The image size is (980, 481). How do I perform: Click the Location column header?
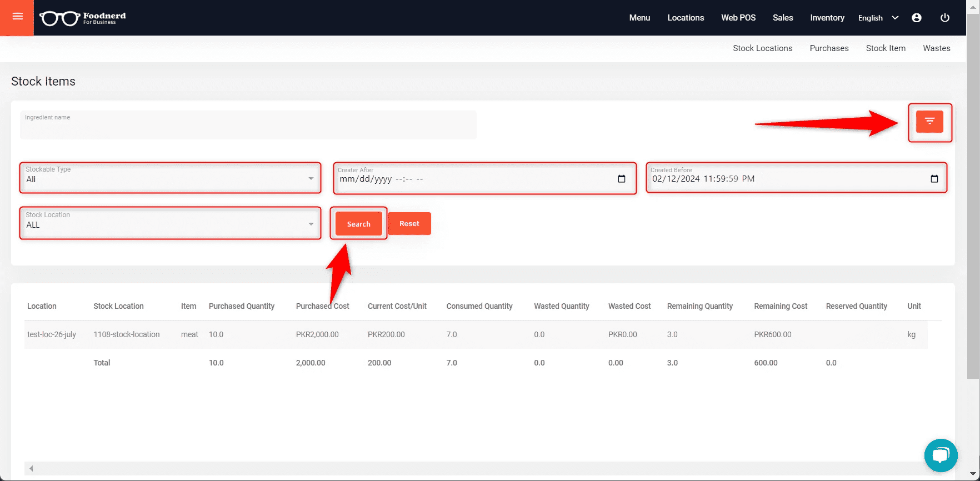point(42,306)
